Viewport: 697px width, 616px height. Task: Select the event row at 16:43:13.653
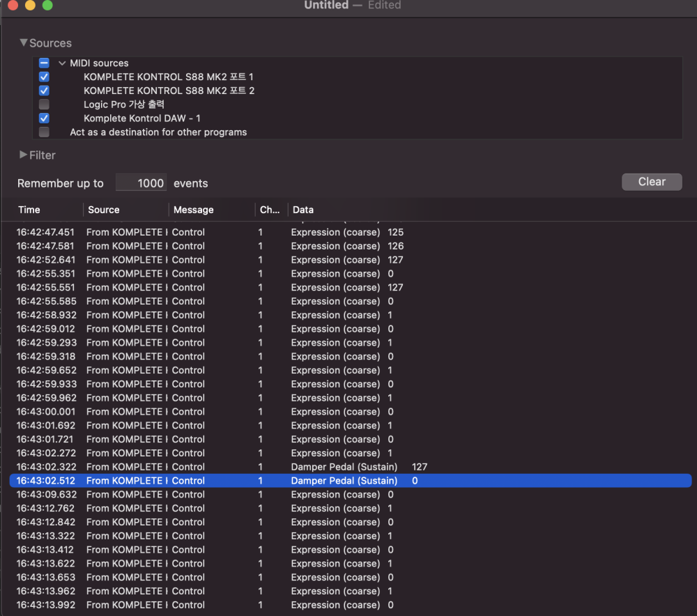351,577
